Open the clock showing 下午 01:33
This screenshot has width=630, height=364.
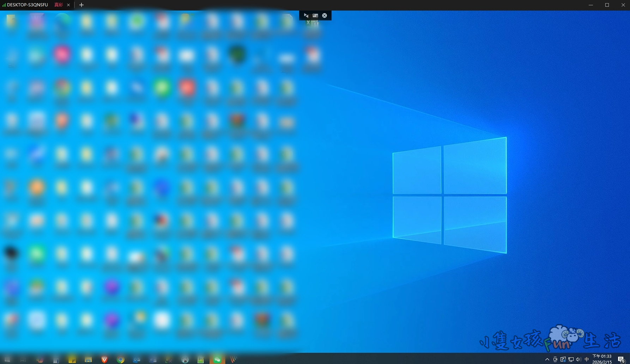602,359
